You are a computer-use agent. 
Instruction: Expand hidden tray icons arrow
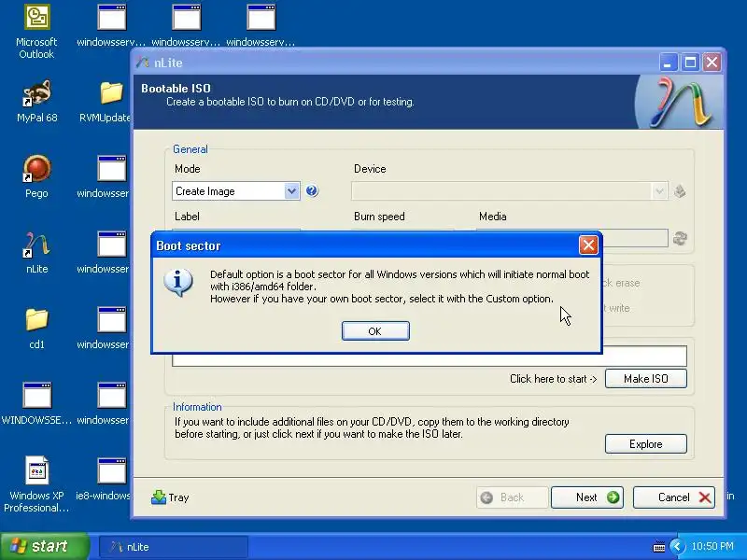[677, 546]
